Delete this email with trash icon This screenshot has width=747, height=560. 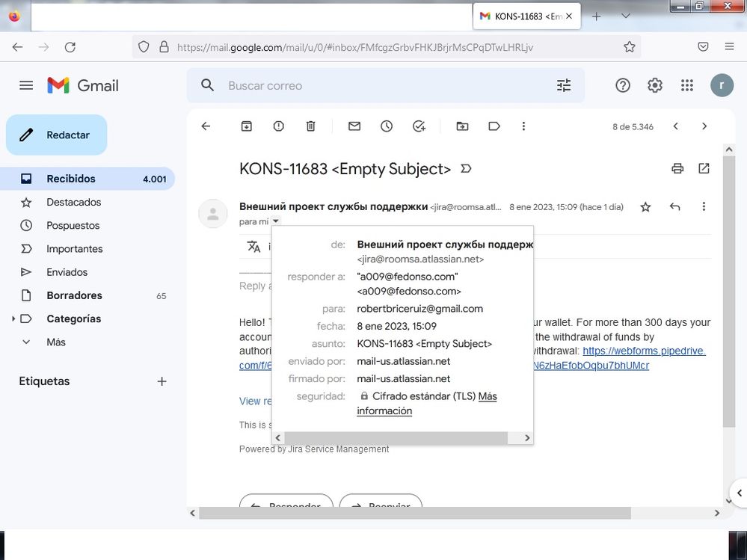click(x=310, y=126)
